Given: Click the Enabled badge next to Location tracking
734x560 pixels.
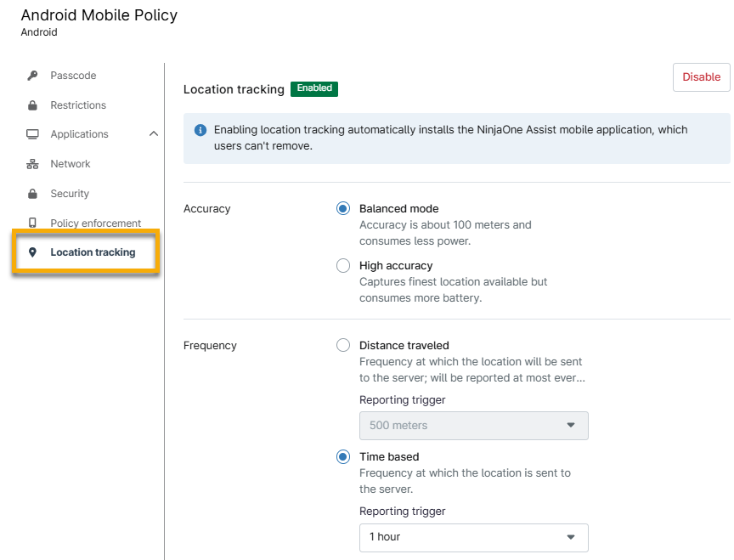Looking at the screenshot, I should point(314,88).
